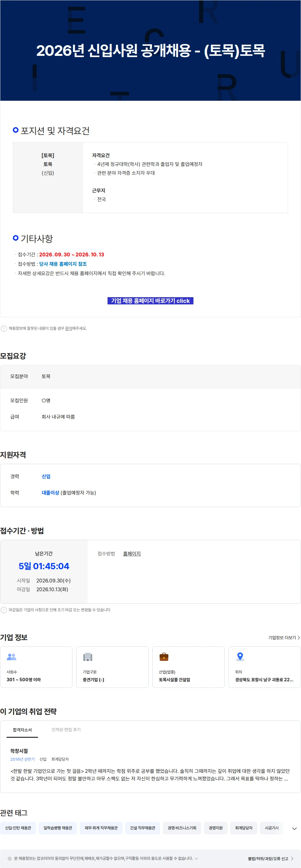301x868 pixels.
Task: Open 기업 채용 홈페이지 바로가기 click button
Action: coord(150,301)
